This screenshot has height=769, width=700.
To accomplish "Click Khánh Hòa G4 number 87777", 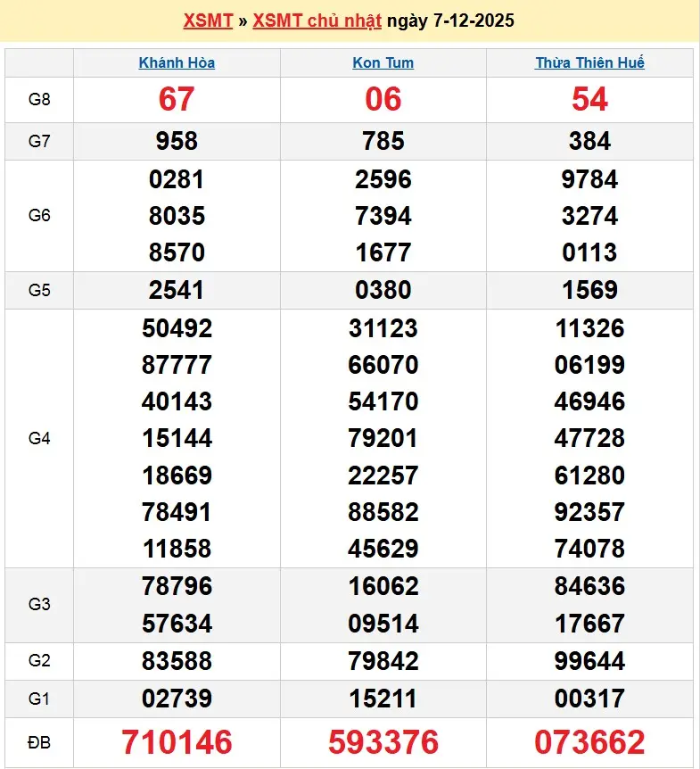I will pos(177,365).
